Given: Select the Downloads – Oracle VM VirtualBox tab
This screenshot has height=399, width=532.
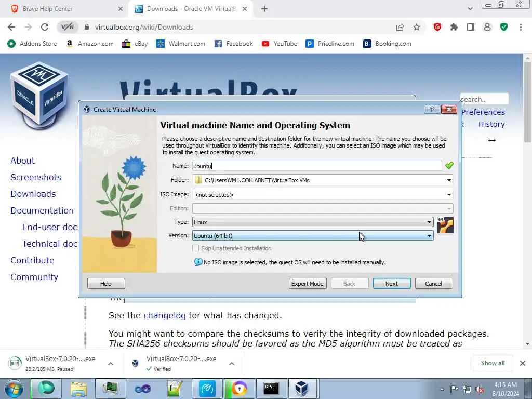Looking at the screenshot, I should [x=191, y=9].
